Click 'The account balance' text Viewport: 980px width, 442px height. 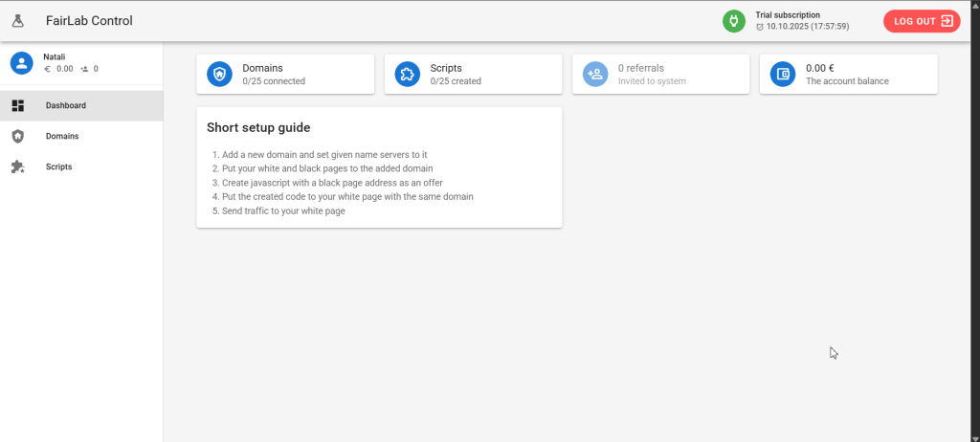(847, 81)
